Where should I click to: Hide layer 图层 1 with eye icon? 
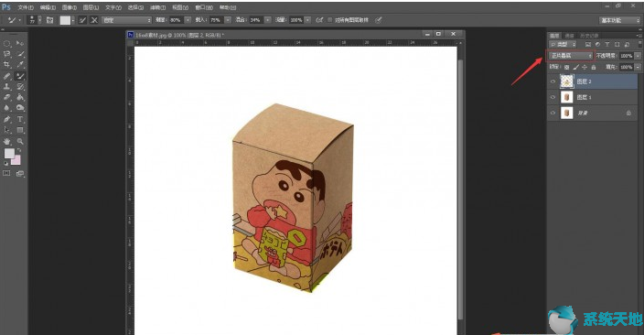553,97
